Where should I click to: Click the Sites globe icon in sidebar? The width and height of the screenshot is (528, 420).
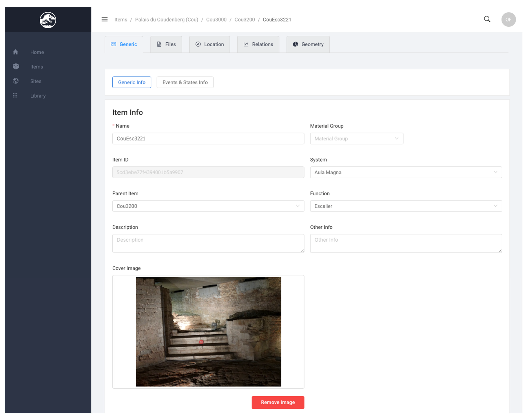(x=16, y=81)
